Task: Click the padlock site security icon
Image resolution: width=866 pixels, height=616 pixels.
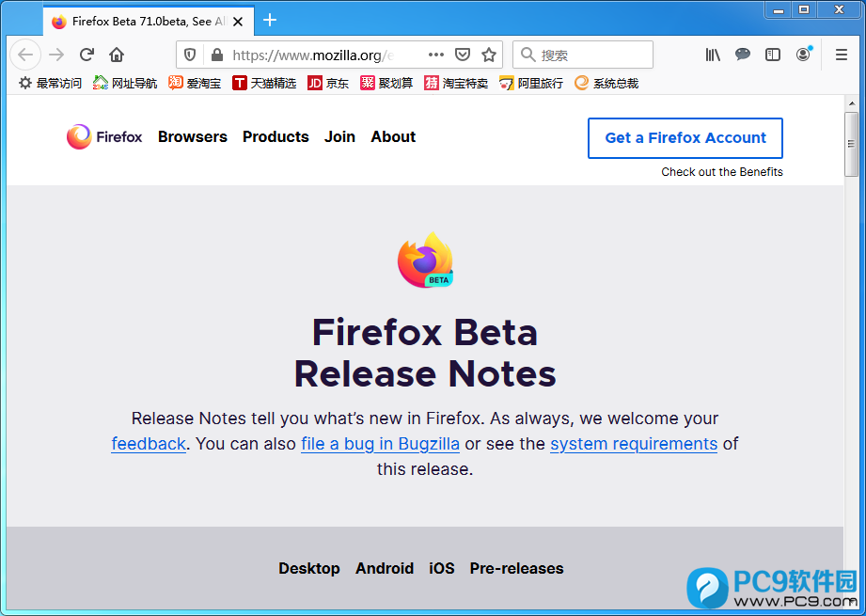Action: [x=217, y=55]
